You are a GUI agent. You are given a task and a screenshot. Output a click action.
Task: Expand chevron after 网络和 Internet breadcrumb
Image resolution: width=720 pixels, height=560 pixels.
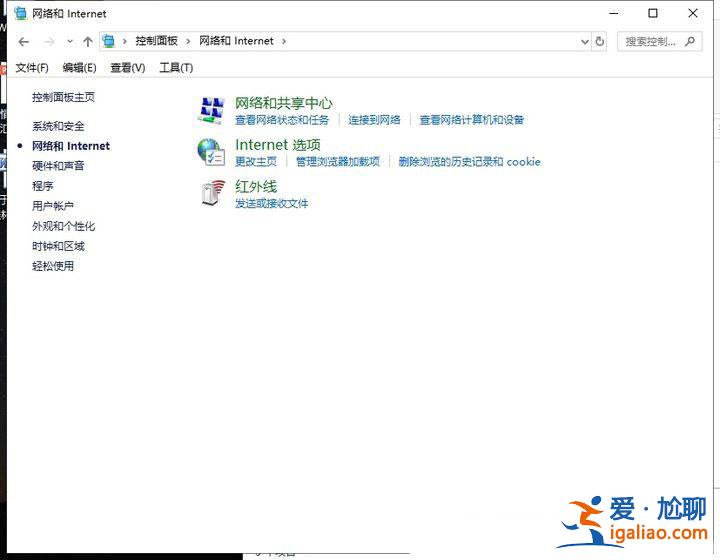pyautogui.click(x=284, y=41)
